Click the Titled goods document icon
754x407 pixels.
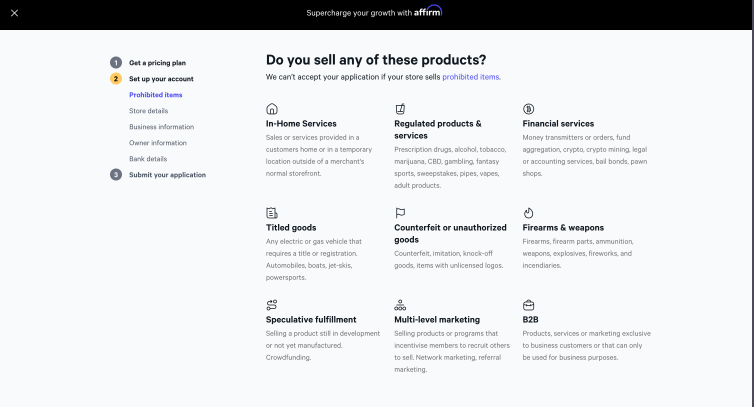tap(272, 213)
